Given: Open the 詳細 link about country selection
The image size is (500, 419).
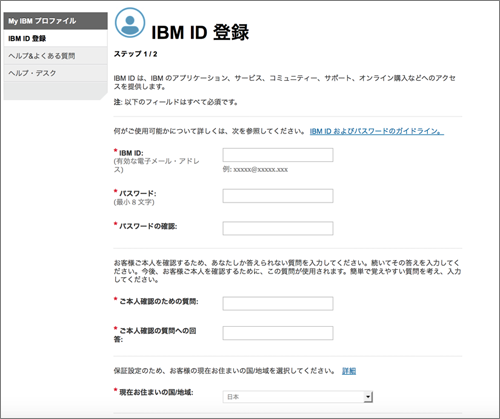Looking at the screenshot, I should [349, 371].
